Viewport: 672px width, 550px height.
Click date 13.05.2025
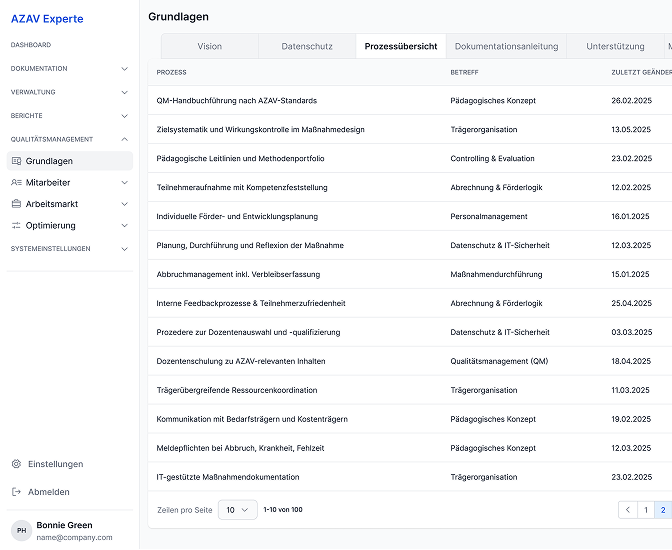631,129
